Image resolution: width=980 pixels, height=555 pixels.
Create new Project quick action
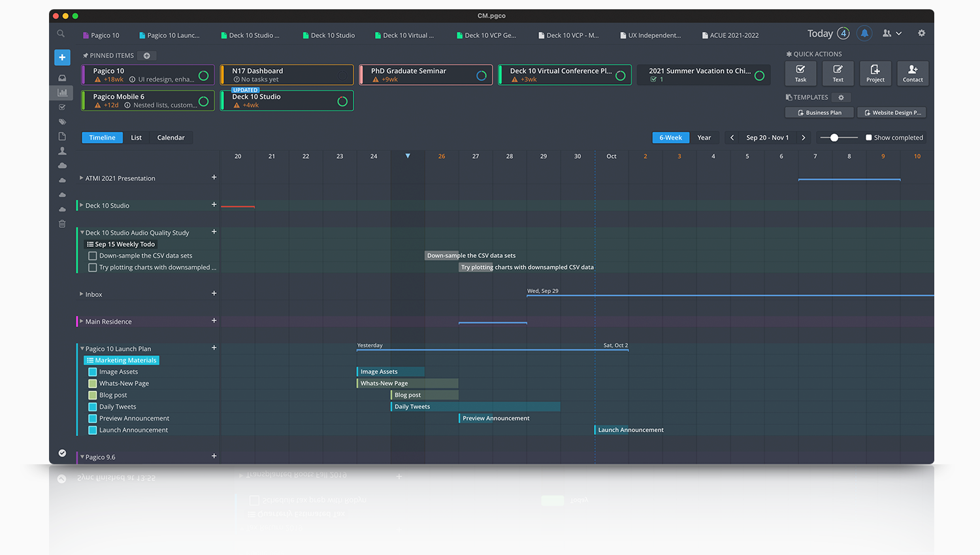pyautogui.click(x=875, y=74)
